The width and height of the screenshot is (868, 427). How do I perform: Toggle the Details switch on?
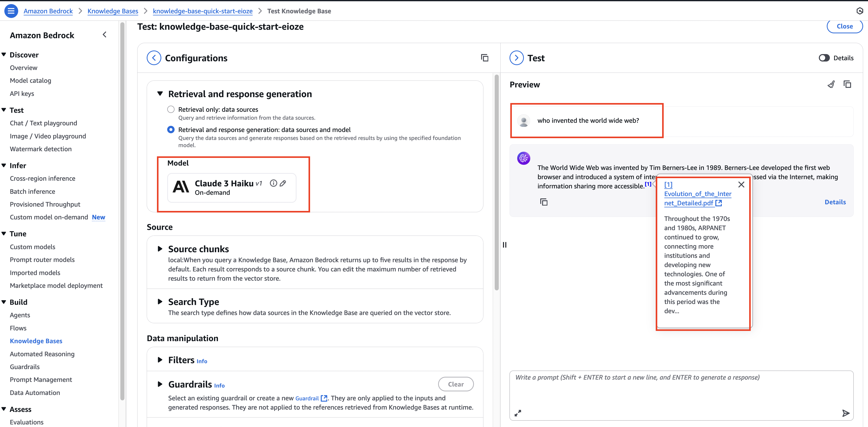824,58
